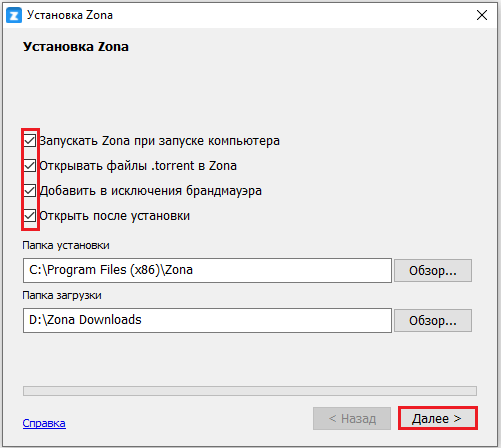Screen dimensions: 501x448
Task: Click the 'Папка установки' label
Action: (66, 246)
